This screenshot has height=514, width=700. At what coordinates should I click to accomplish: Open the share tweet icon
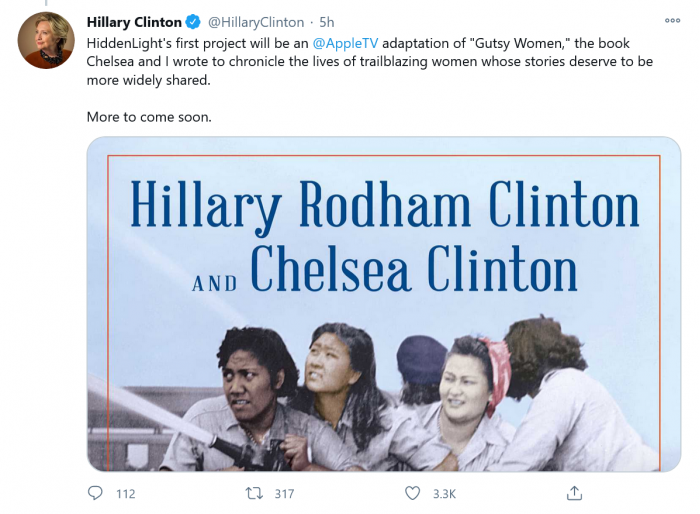point(574,493)
